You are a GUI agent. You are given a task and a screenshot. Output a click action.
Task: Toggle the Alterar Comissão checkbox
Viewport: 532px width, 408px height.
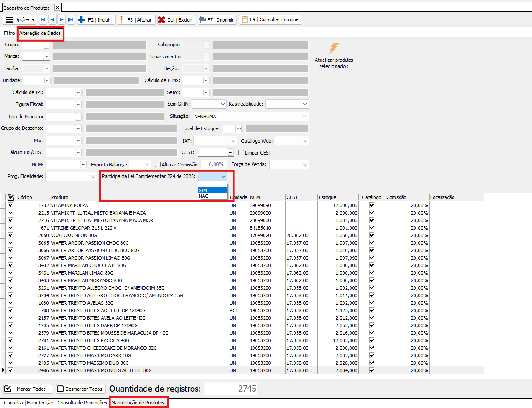158,165
